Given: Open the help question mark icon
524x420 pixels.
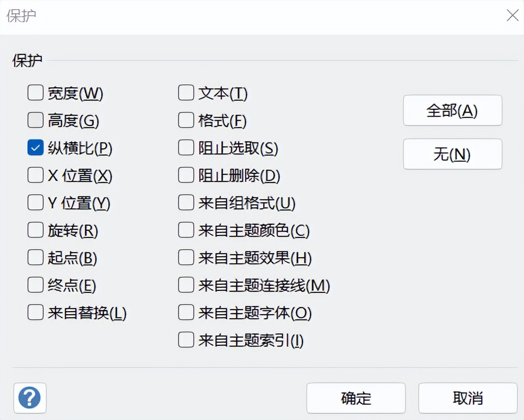Looking at the screenshot, I should pos(30,398).
